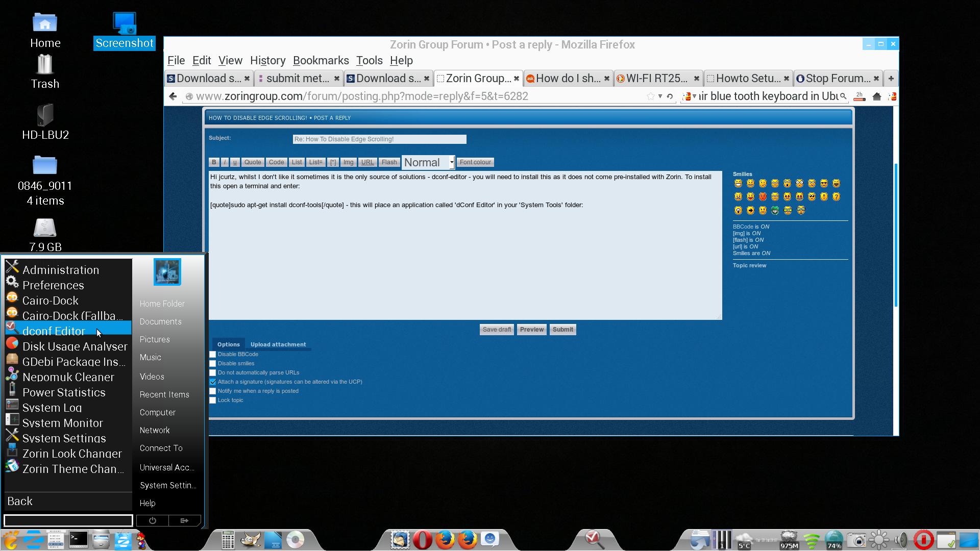Click the Code formatting icon

pyautogui.click(x=276, y=162)
